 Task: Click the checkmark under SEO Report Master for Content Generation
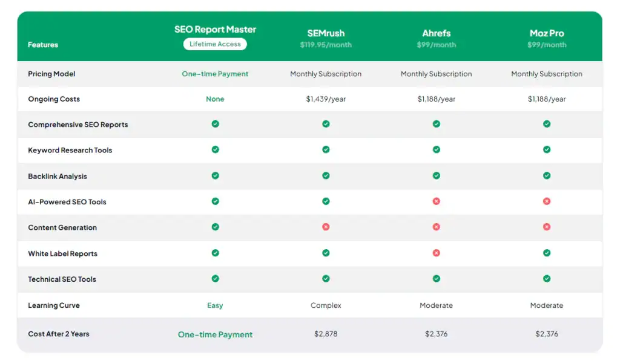coord(215,227)
